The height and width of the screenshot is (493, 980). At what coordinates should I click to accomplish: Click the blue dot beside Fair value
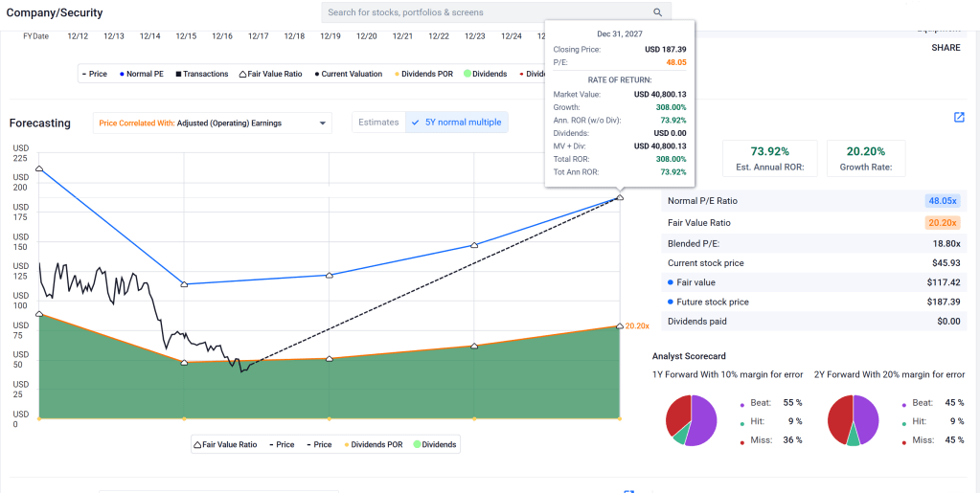672,282
